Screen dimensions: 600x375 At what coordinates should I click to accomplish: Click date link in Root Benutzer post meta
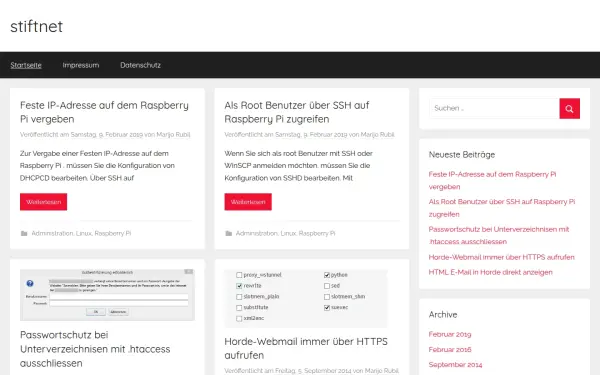(x=311, y=134)
